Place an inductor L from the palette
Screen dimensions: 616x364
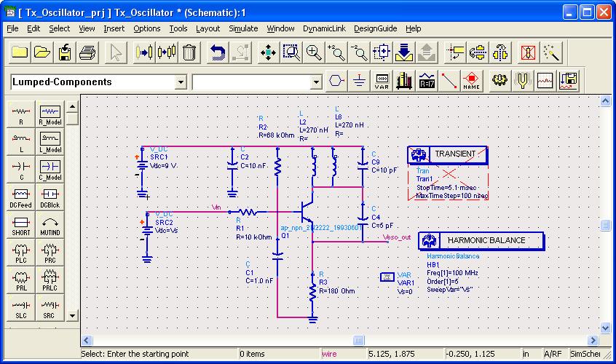(x=21, y=142)
